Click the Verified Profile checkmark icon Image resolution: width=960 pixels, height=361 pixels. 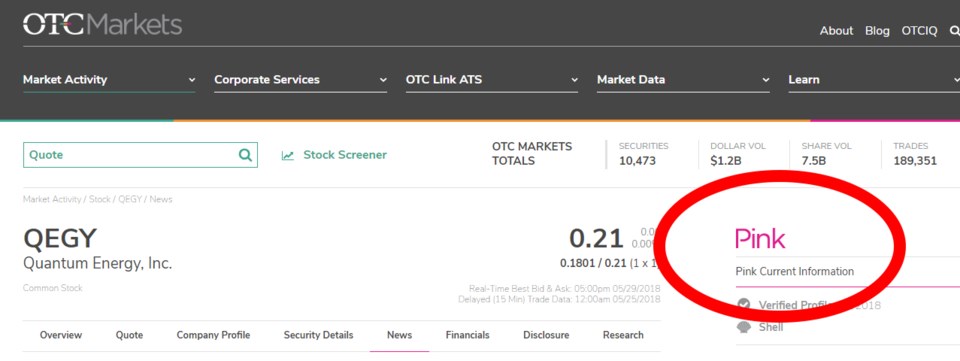point(744,304)
